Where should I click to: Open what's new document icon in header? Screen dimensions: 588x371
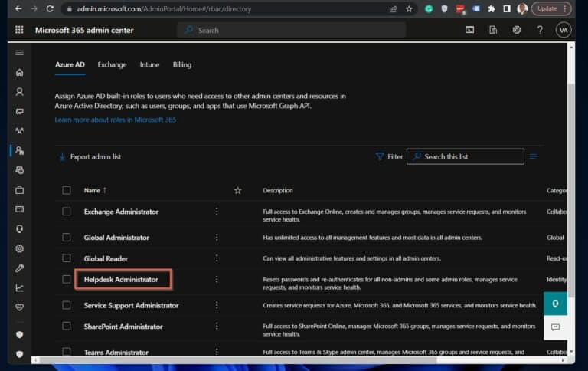pos(493,30)
